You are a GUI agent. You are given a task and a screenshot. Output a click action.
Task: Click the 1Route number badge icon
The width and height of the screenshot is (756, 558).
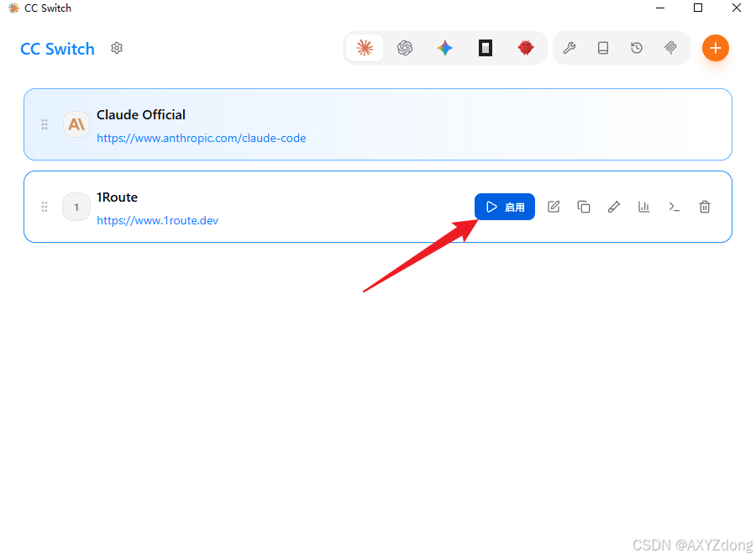click(76, 207)
